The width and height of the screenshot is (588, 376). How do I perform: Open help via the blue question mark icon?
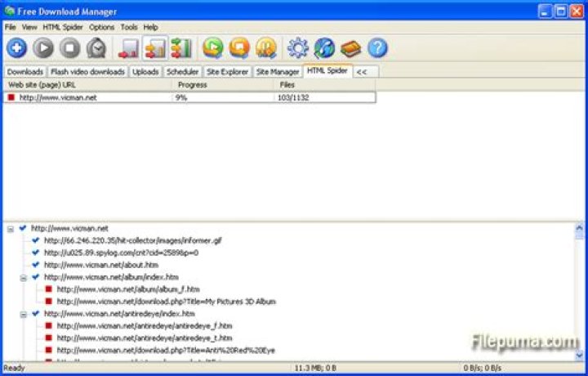(x=377, y=48)
